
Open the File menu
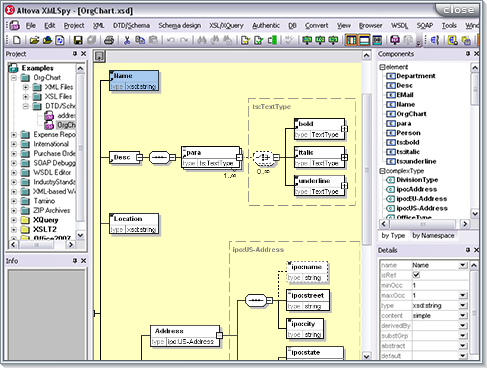point(31,25)
